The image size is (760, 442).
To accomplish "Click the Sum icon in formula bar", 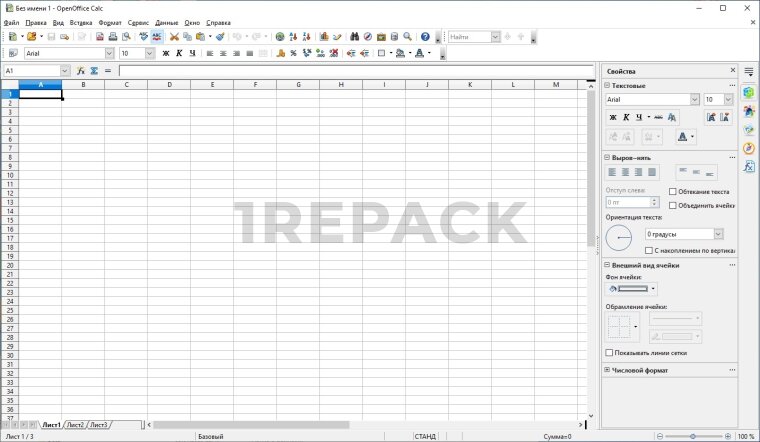I will 94,71.
